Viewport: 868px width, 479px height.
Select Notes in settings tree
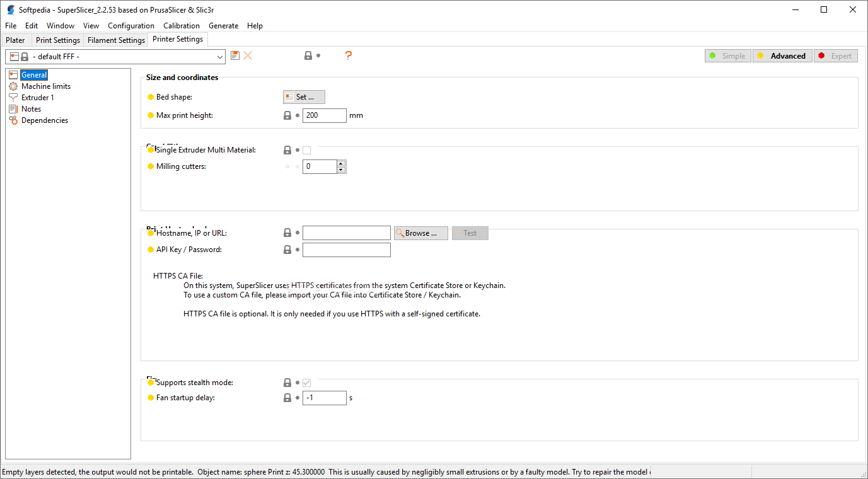coord(31,109)
